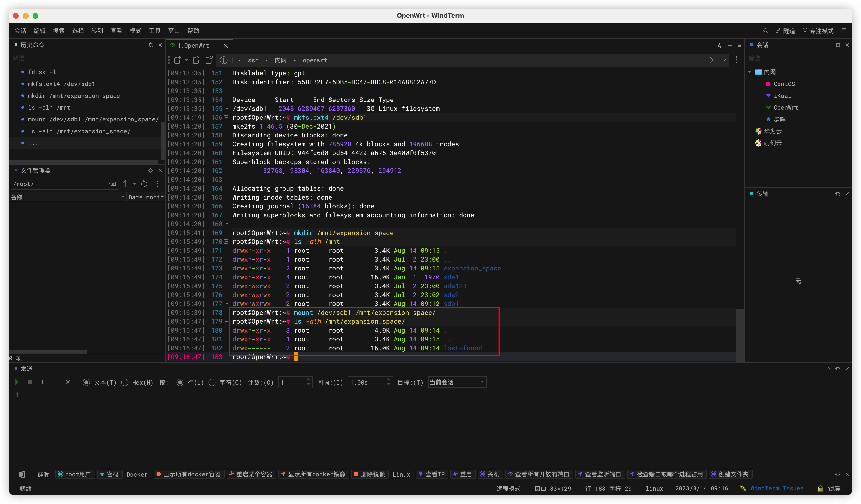
Task: Refresh the file manager listing
Action: tap(145, 184)
